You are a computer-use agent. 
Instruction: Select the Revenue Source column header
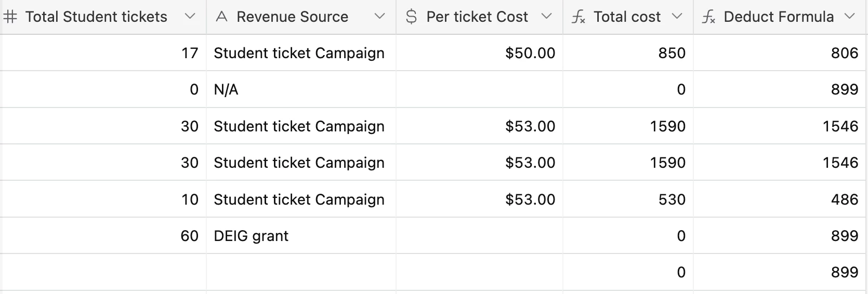point(292,17)
